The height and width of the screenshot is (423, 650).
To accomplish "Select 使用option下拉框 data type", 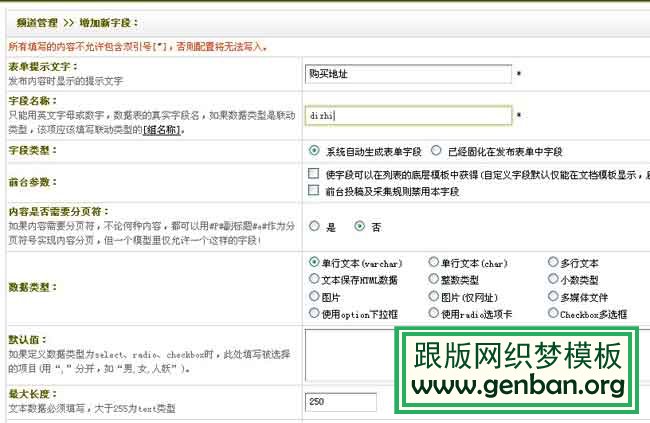I will tap(314, 313).
